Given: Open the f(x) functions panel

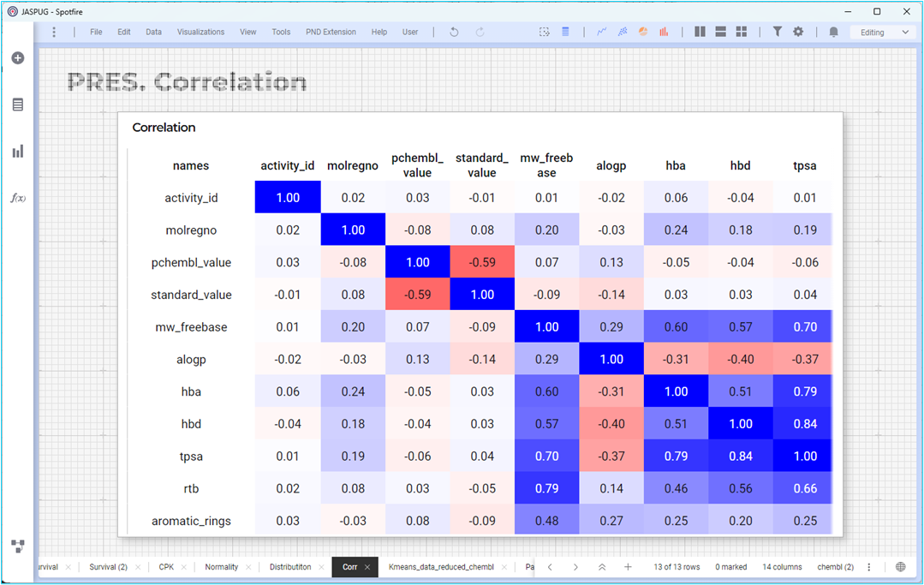Looking at the screenshot, I should pyautogui.click(x=18, y=198).
